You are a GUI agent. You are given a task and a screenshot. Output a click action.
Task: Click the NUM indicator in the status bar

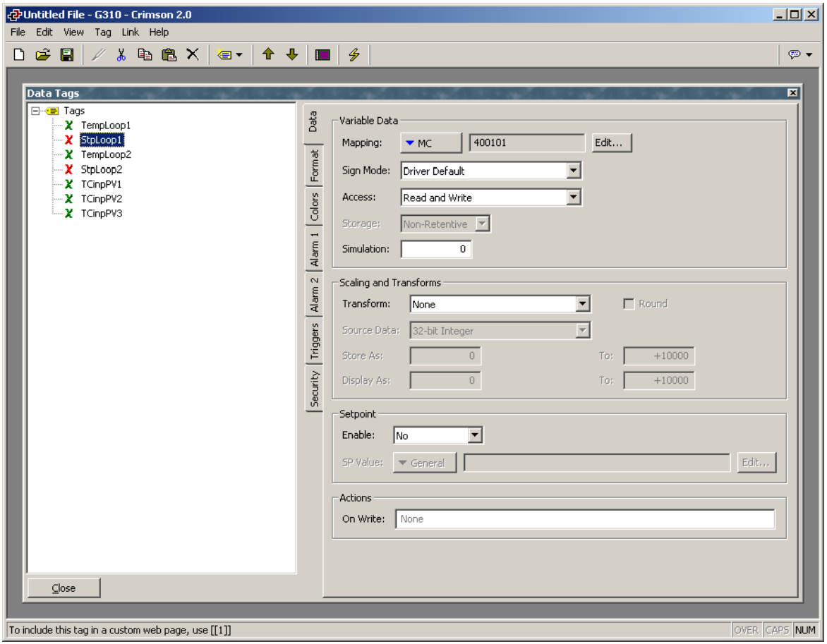pyautogui.click(x=805, y=630)
